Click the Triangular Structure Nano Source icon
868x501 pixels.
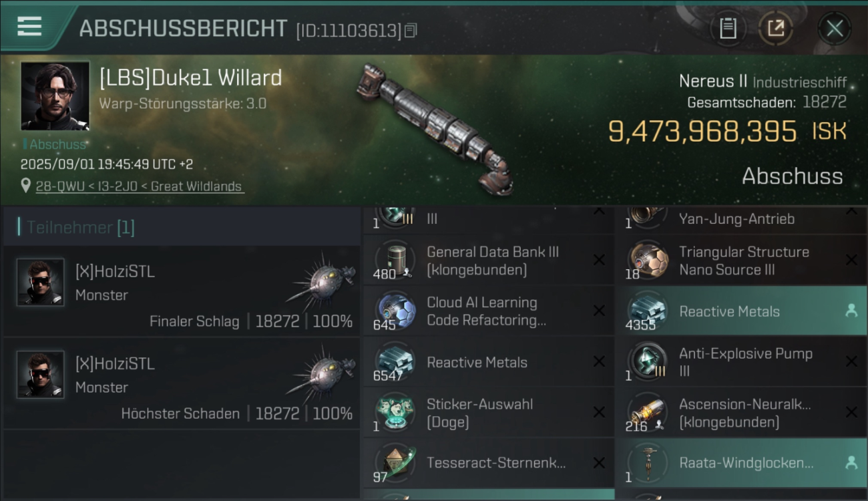[x=648, y=260]
